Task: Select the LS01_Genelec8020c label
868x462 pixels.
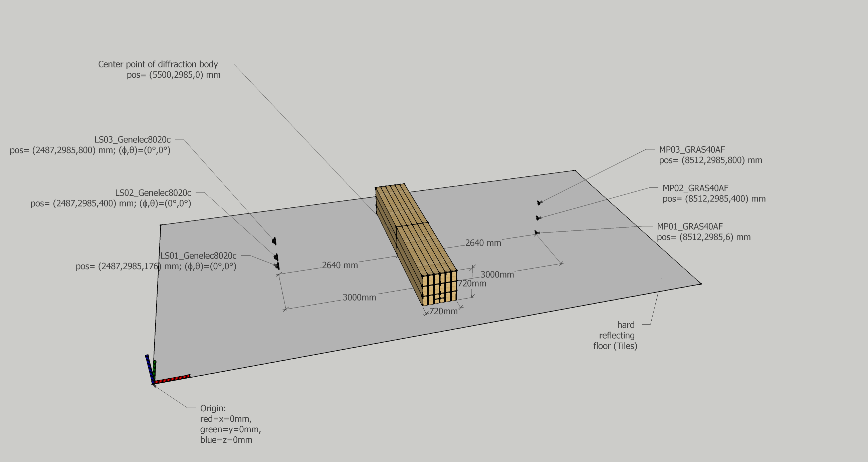Action: click(198, 256)
